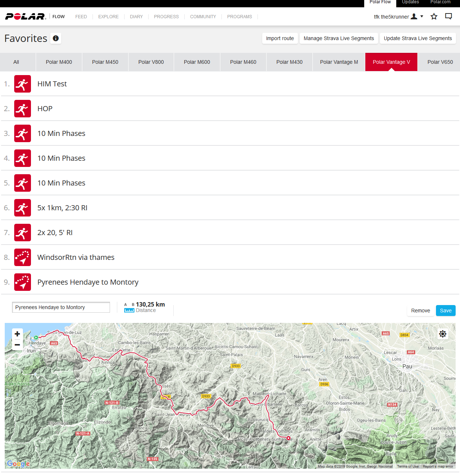Viewport: 460px width, 476px height.
Task: Switch to the Polar M400 tab
Action: coord(59,62)
